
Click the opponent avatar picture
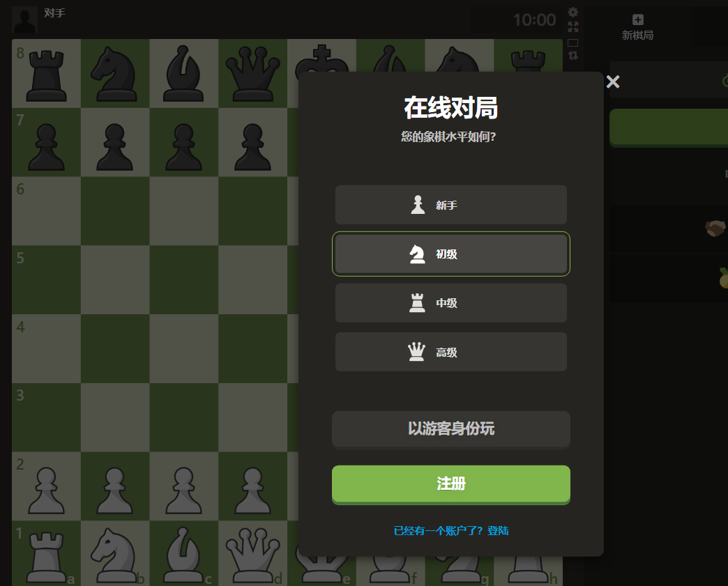coord(24,20)
